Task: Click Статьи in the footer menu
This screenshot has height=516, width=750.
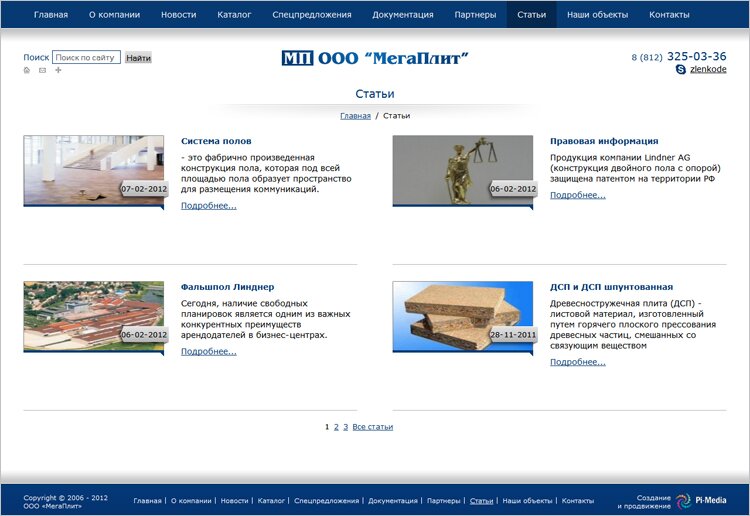Action: (x=481, y=501)
